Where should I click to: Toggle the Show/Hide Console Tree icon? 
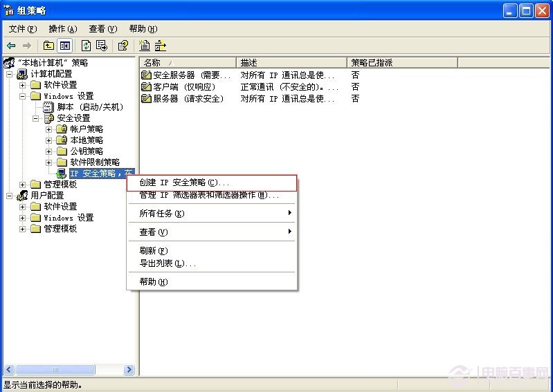64,46
